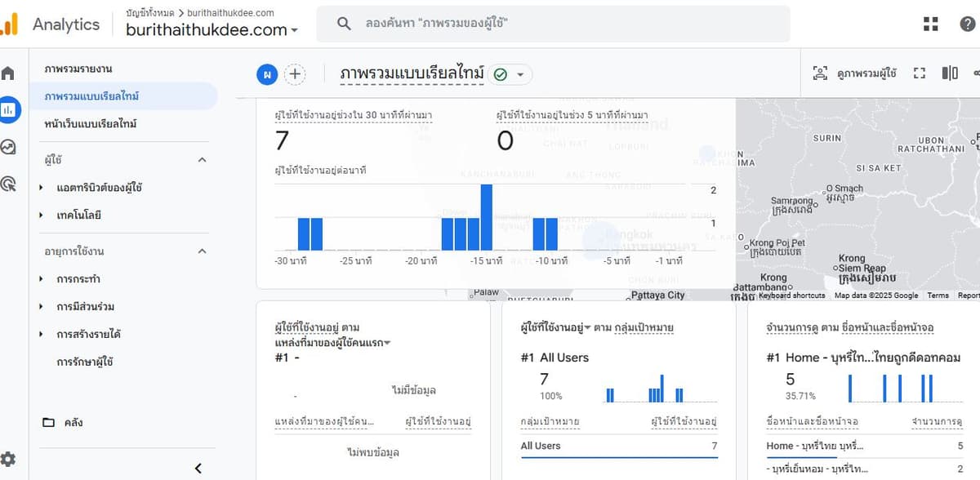
Task: Open the report status dropdown beside title
Action: click(511, 74)
